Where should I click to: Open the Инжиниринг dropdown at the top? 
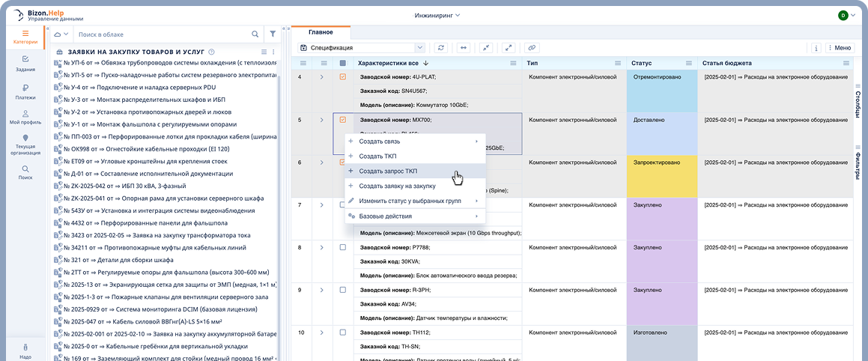tap(437, 16)
